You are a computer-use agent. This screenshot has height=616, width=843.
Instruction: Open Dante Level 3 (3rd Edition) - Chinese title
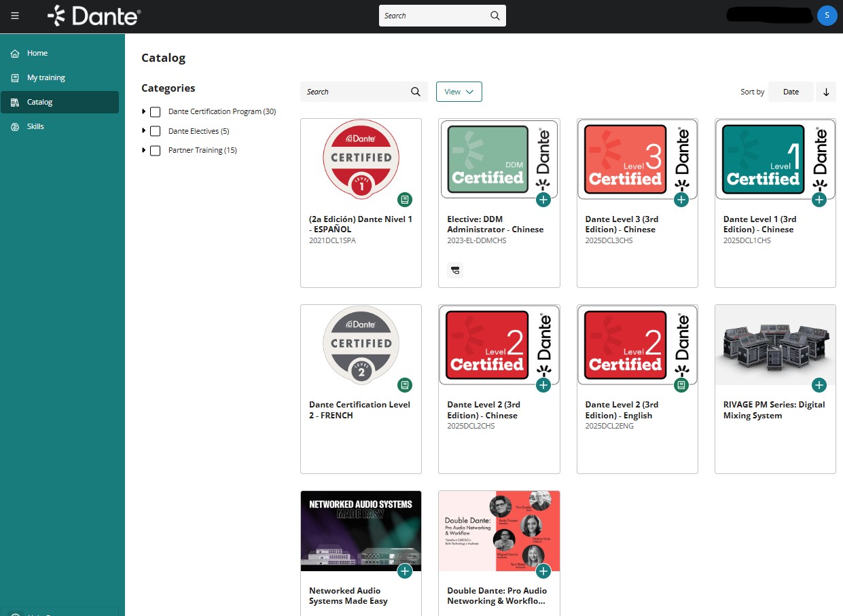[x=622, y=224]
